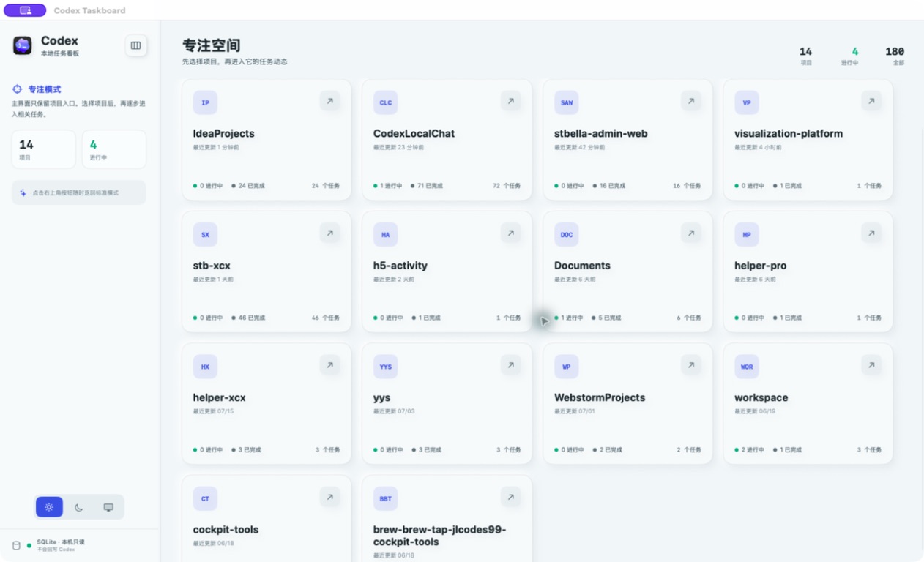This screenshot has width=924, height=562.
Task: Click the WP badge on WebstormProjects
Action: pyautogui.click(x=567, y=367)
